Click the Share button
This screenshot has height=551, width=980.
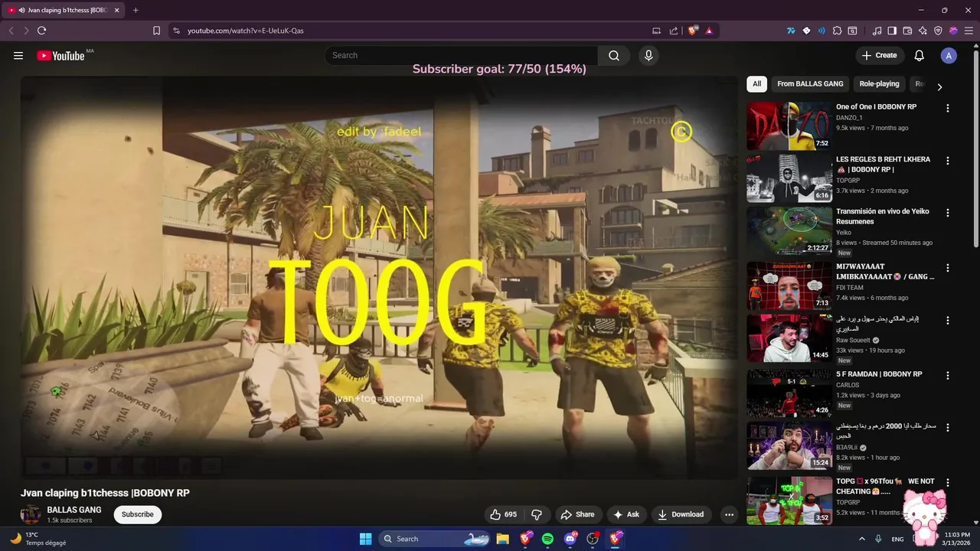coord(577,514)
